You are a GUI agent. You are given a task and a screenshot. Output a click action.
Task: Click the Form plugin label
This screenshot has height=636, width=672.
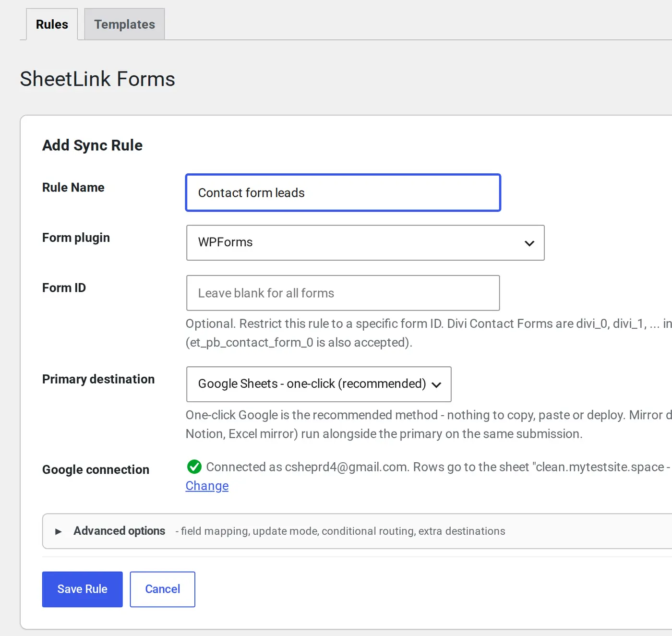tap(76, 238)
